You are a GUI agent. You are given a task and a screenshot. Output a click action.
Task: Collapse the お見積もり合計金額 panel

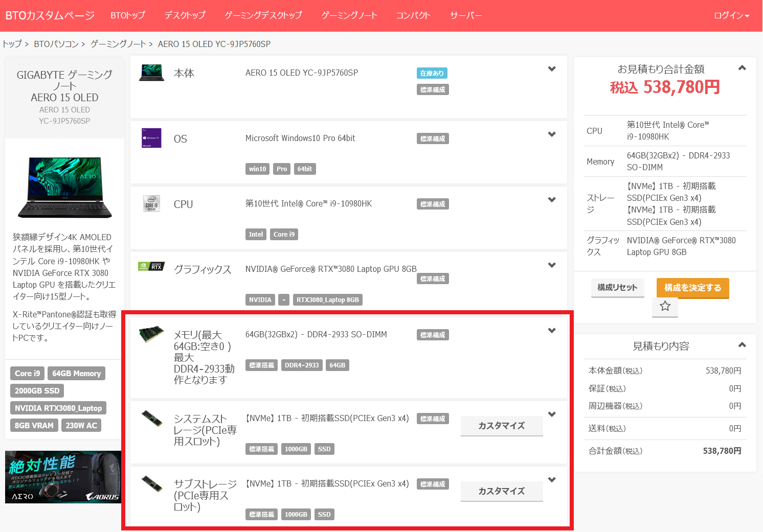click(742, 68)
